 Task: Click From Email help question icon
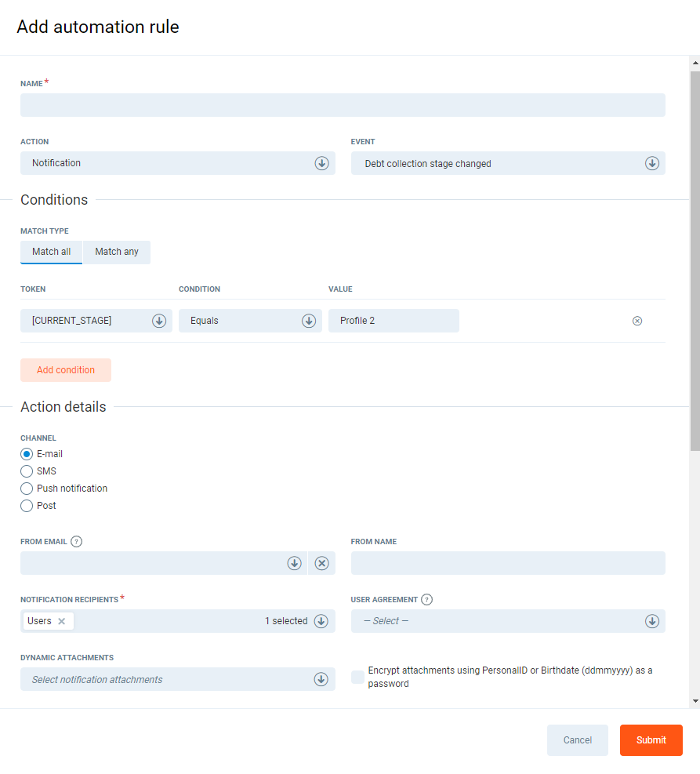pyautogui.click(x=76, y=541)
